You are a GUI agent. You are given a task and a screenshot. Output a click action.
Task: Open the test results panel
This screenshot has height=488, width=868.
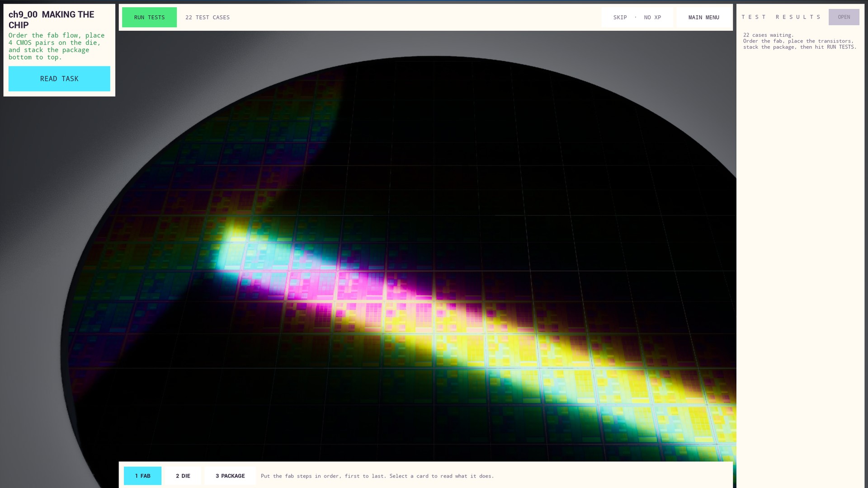coord(844,17)
